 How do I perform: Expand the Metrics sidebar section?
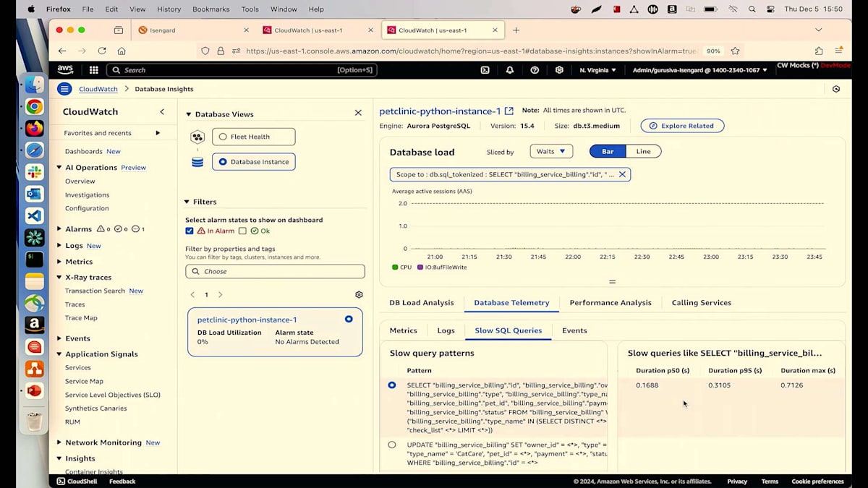[59, 262]
